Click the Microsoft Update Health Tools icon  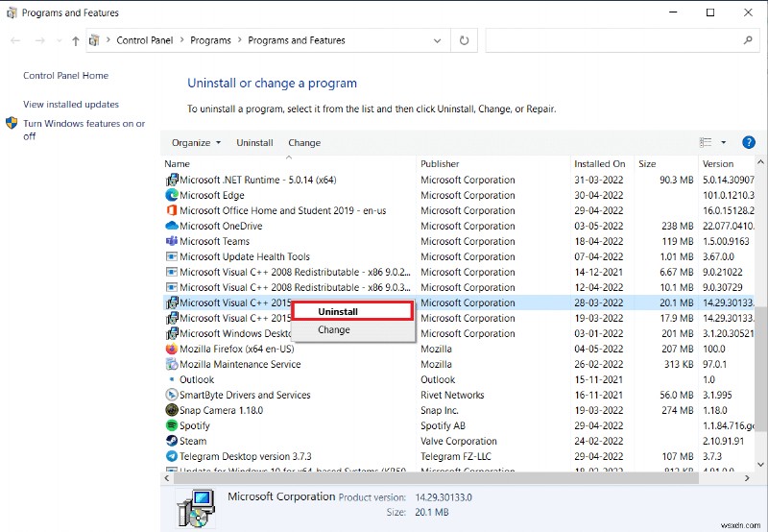click(172, 256)
